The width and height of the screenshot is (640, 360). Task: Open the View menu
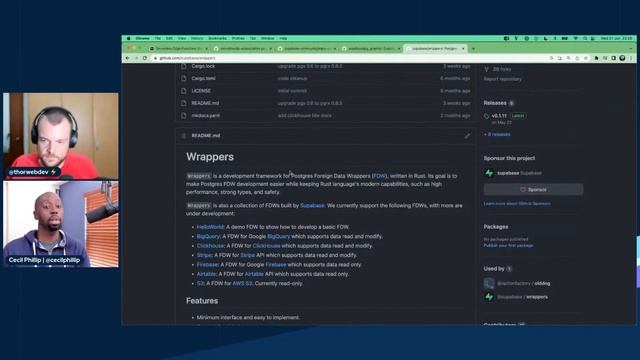click(x=182, y=38)
